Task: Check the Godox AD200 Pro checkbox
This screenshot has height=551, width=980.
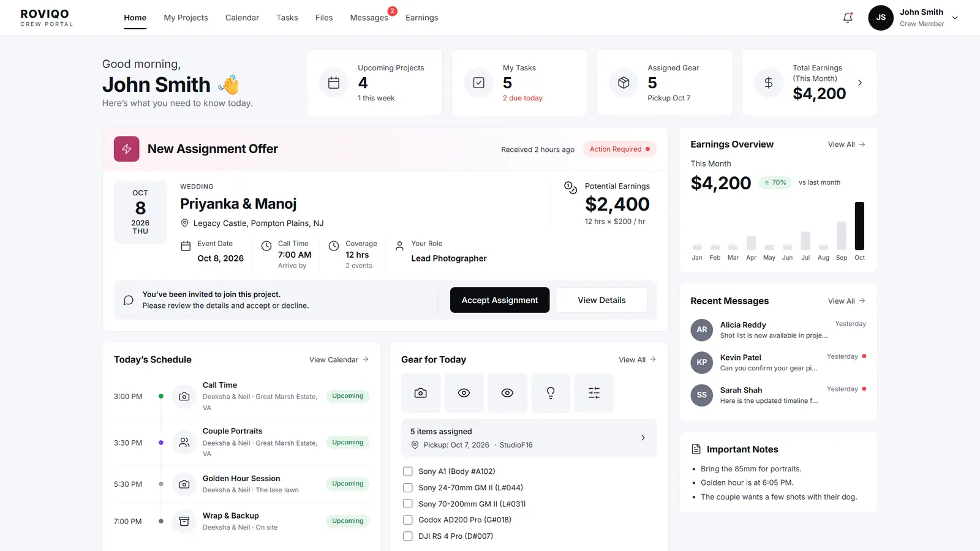Action: tap(408, 520)
